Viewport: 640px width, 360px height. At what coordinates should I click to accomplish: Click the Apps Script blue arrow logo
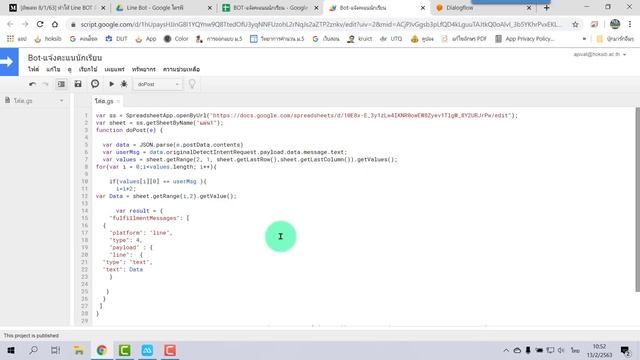(9, 62)
